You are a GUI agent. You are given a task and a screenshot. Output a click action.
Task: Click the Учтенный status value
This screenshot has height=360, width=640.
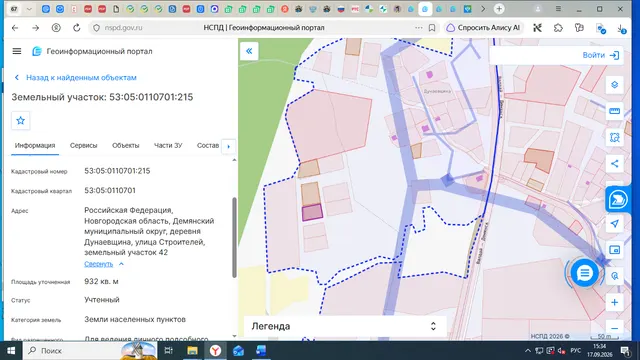102,300
